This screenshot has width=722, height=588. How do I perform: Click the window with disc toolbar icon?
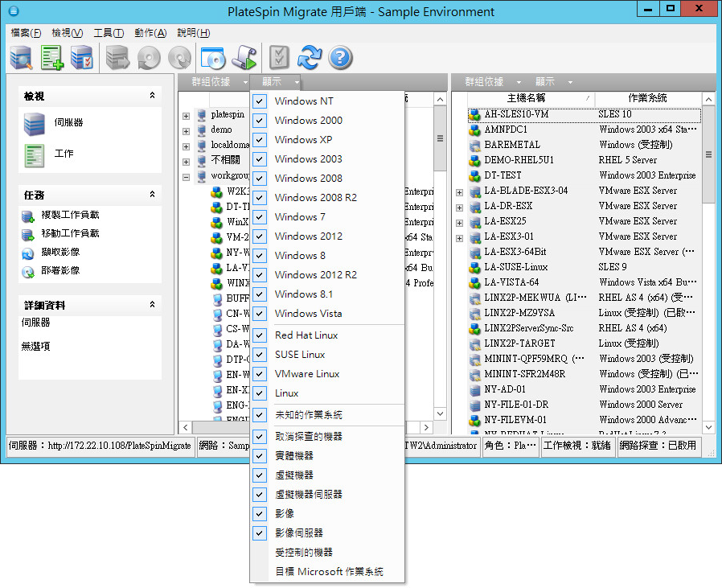pyautogui.click(x=212, y=57)
